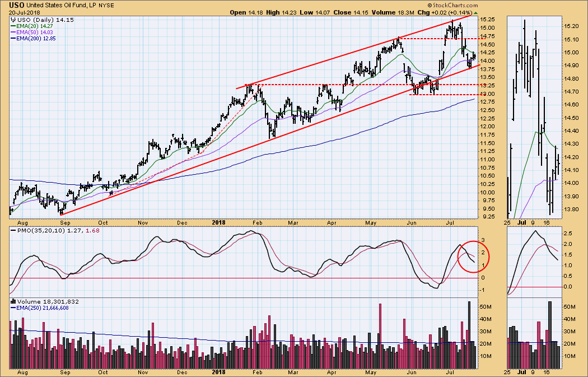Click the 15.25 price axis label
This screenshot has width=588, height=377.
(488, 20)
